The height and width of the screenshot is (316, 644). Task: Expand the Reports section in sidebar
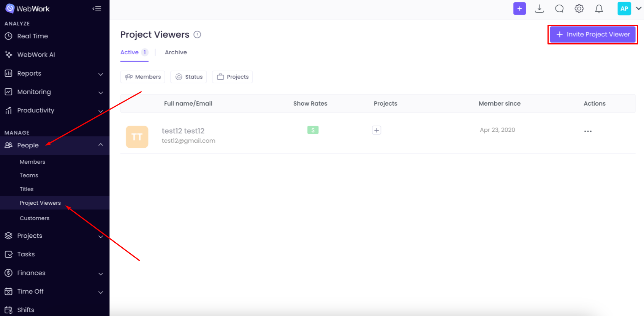point(101,74)
